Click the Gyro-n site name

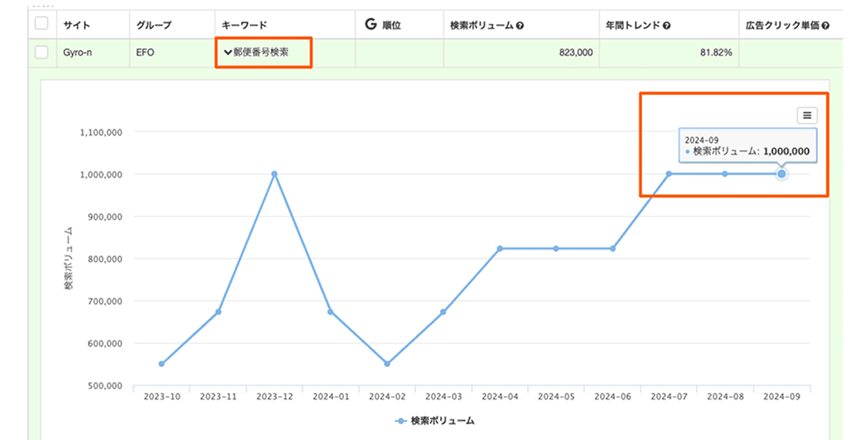[x=78, y=52]
